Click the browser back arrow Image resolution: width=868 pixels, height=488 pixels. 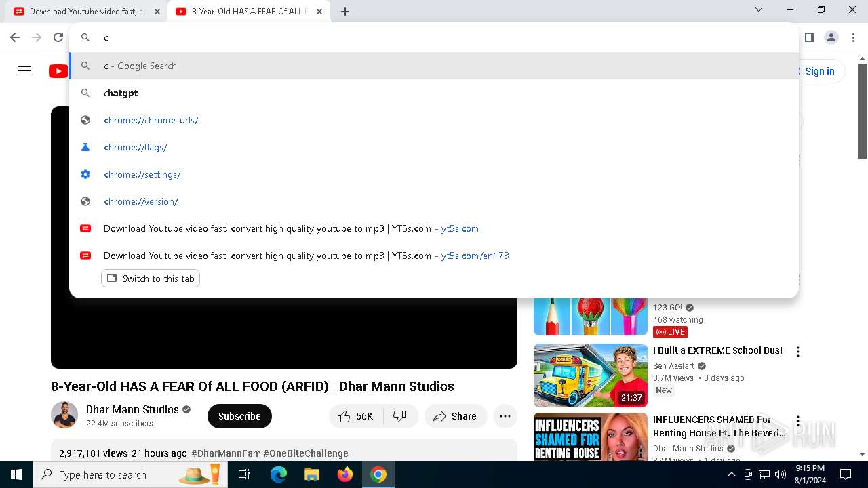[x=15, y=37]
